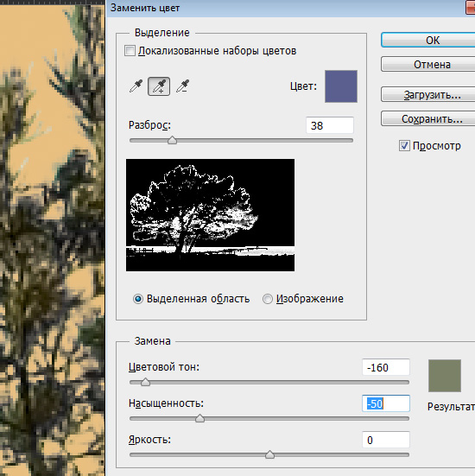The width and height of the screenshot is (475, 476).
Task: Click the Разброс slider handle
Action: point(173,140)
